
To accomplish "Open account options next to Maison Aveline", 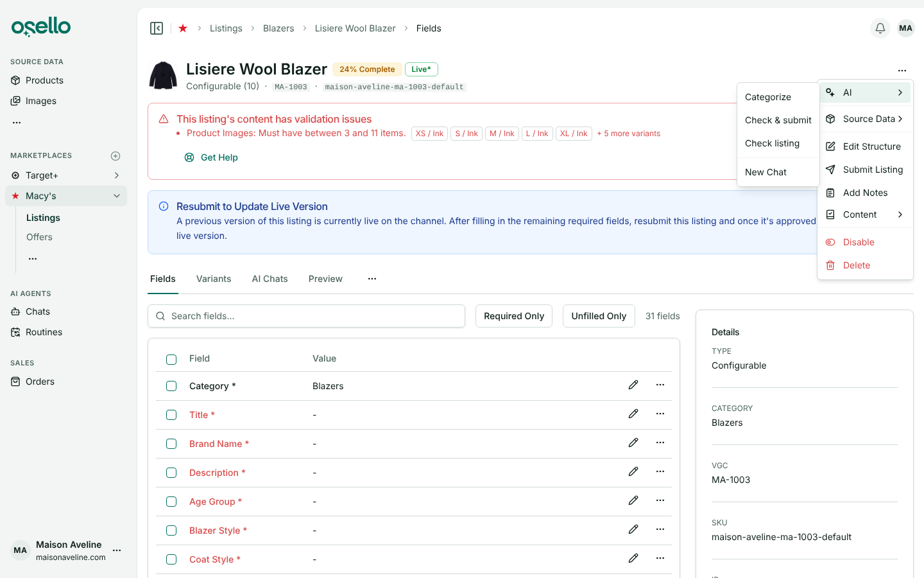I will (117, 550).
